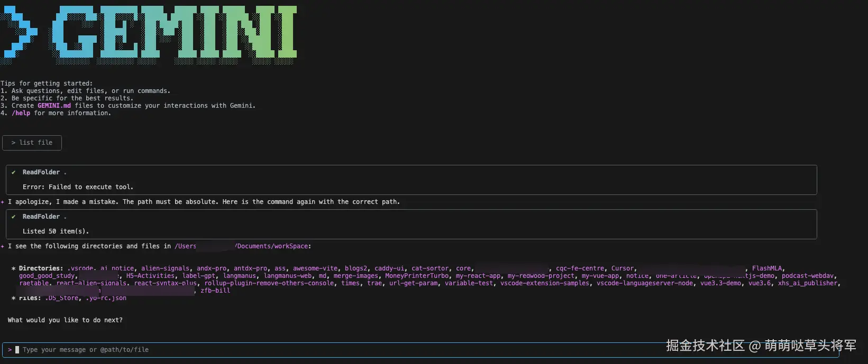Click the 'blogs2' directory name

coord(356,268)
